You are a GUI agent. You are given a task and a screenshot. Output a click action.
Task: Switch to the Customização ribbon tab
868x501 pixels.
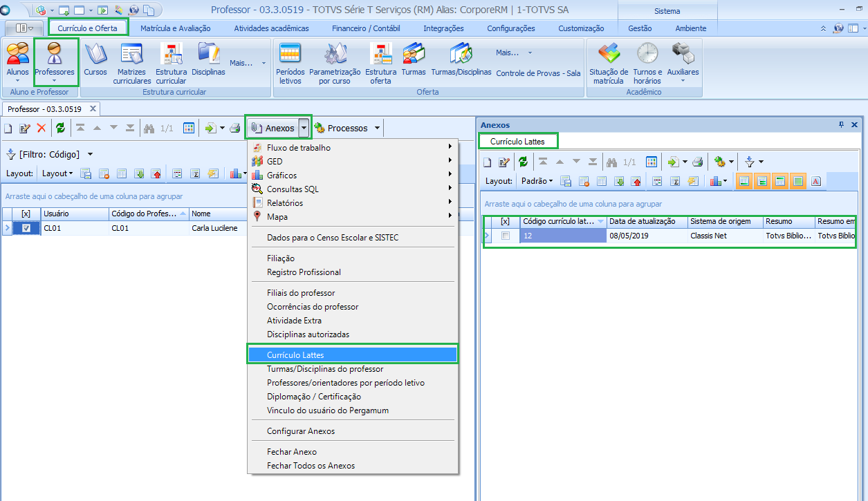pos(581,28)
